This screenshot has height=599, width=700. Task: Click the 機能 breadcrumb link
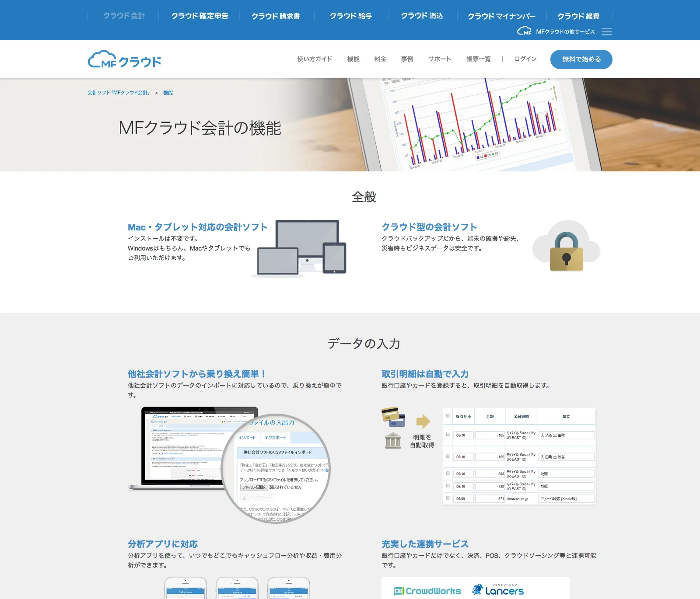(x=168, y=93)
